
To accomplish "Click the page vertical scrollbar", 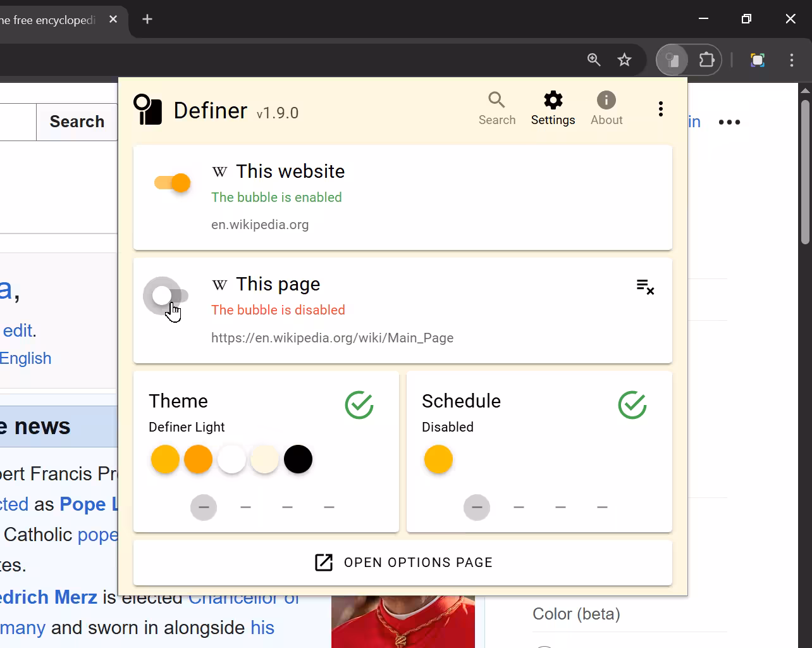I will tap(805, 172).
